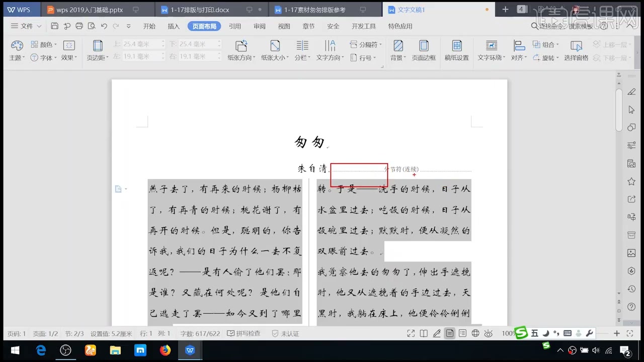Click 未认证 unverified status label
The width and height of the screenshot is (644, 362).
click(x=285, y=333)
